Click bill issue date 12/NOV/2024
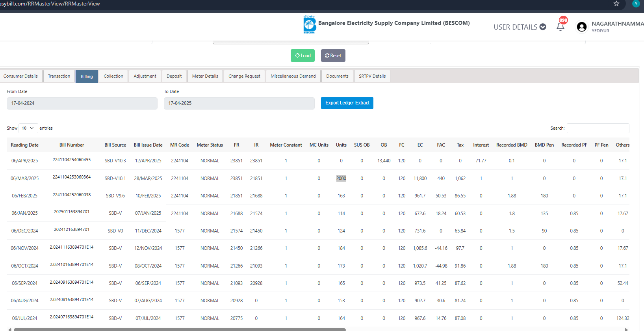Image resolution: width=644 pixels, height=331 pixels. point(148,248)
